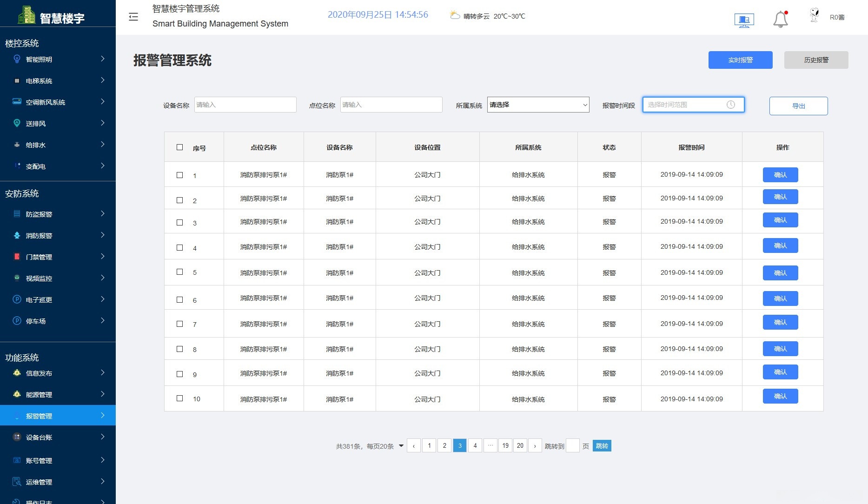Image resolution: width=868 pixels, height=504 pixels.
Task: Open the monitor display icon in header
Action: [x=744, y=20]
